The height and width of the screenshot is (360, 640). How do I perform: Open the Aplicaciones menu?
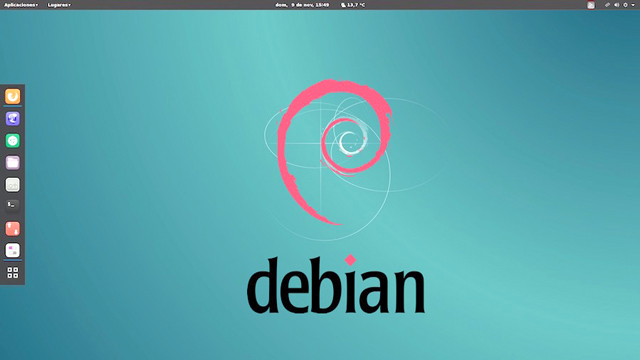coord(21,5)
